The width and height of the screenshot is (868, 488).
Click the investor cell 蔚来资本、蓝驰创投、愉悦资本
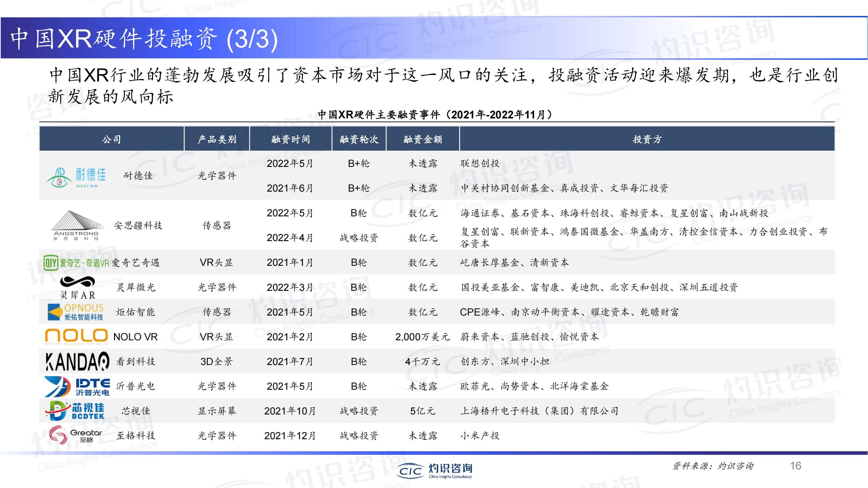529,337
